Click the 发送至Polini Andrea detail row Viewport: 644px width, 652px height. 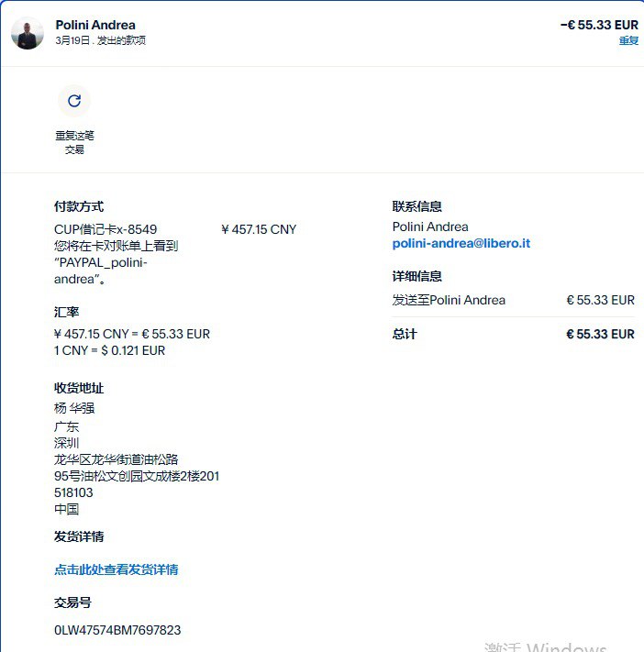pyautogui.click(x=514, y=300)
